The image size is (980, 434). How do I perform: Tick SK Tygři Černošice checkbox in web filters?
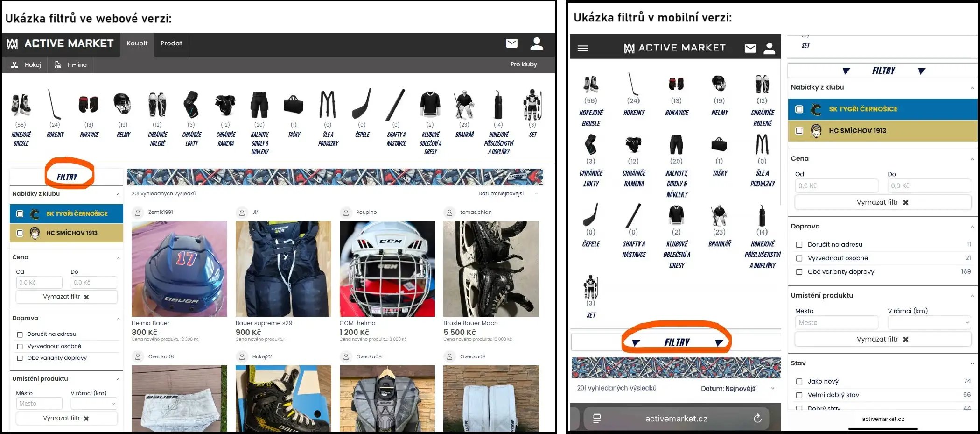tap(20, 213)
